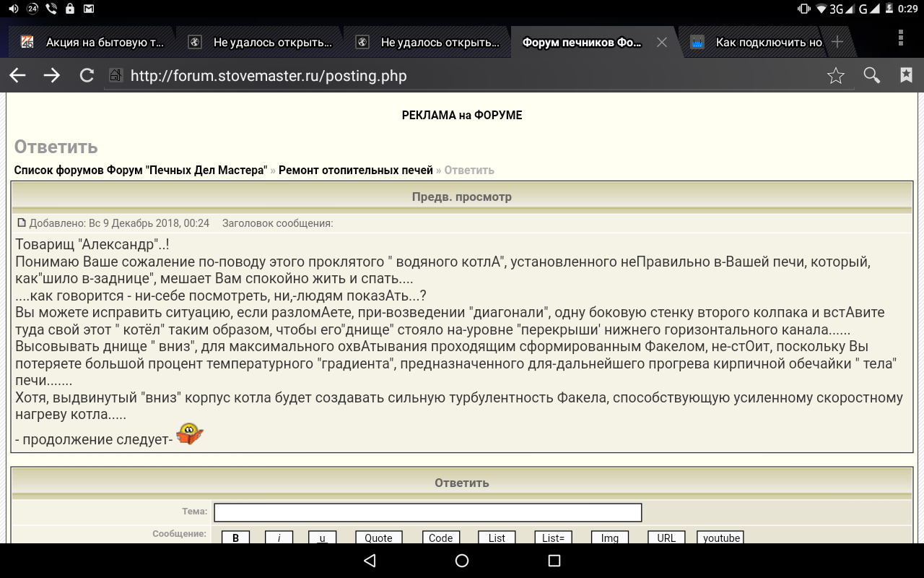
Task: Open the saved bookmarks icon
Action: click(x=906, y=75)
